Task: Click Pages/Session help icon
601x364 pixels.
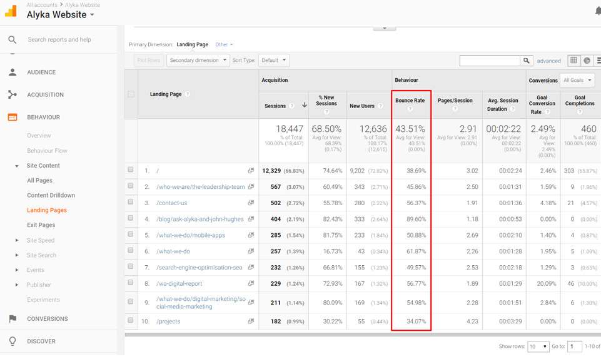Action: (x=455, y=109)
